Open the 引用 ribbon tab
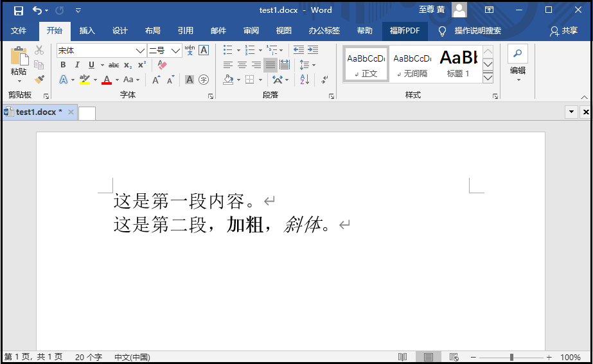 tap(185, 31)
